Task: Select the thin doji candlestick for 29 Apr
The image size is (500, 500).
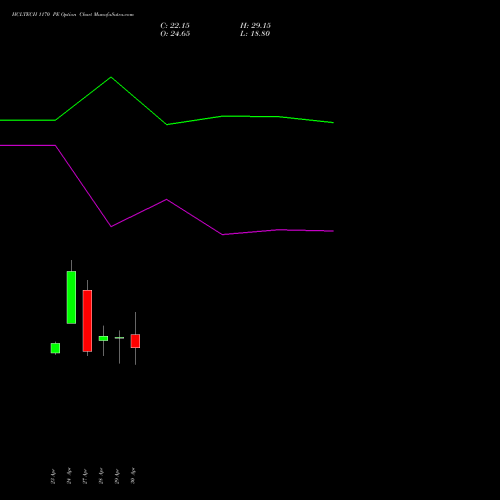Action: click(119, 338)
